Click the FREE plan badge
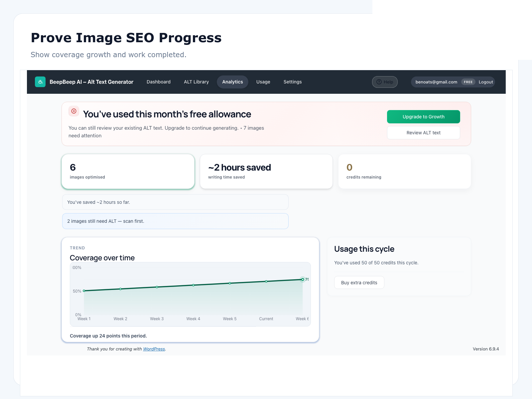This screenshot has height=399, width=532. (468, 82)
